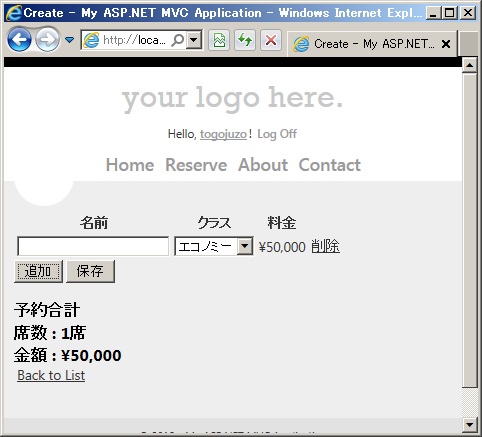
Task: Close the Create - My ASP.NET tab
Action: (446, 44)
